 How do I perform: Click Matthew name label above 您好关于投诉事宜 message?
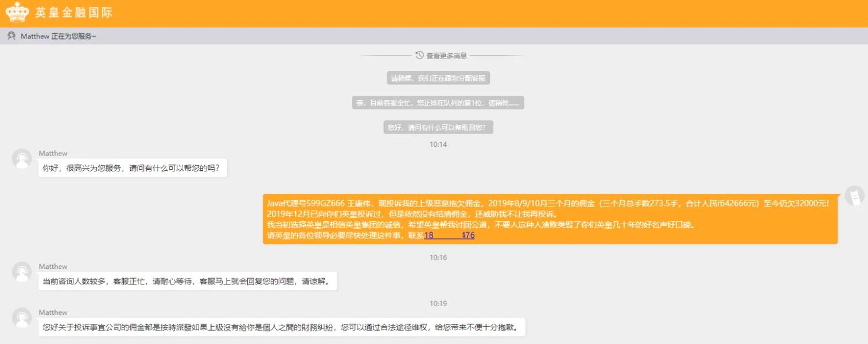pos(53,312)
